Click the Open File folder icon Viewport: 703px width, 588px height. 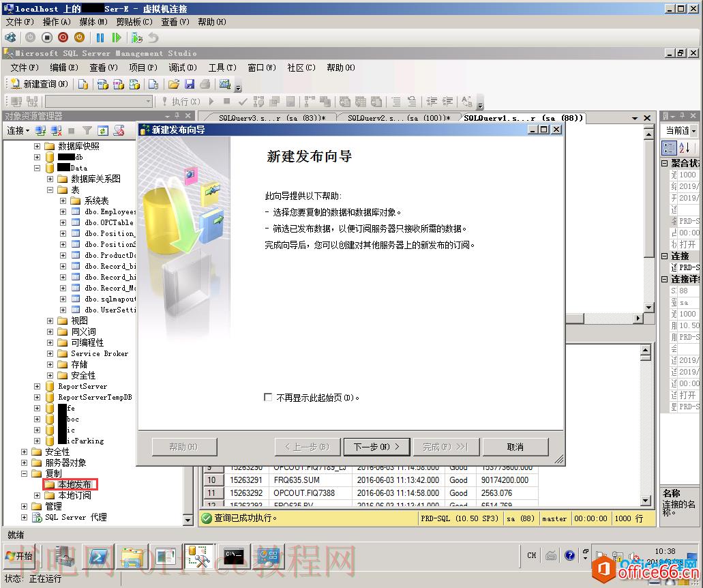(x=173, y=84)
